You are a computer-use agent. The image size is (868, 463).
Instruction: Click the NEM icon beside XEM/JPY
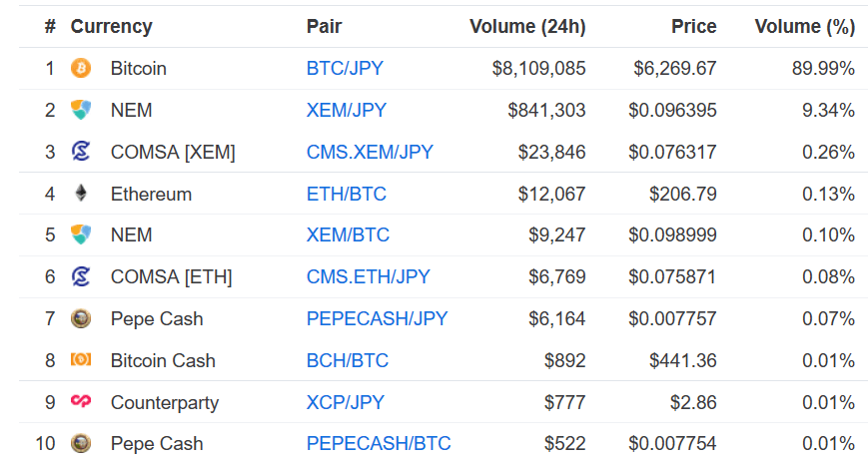(x=81, y=110)
